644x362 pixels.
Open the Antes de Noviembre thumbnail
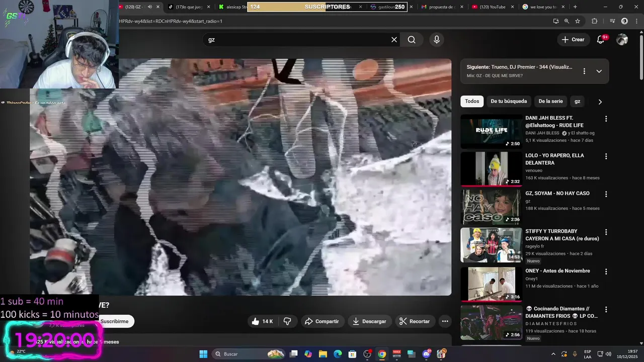492,284
